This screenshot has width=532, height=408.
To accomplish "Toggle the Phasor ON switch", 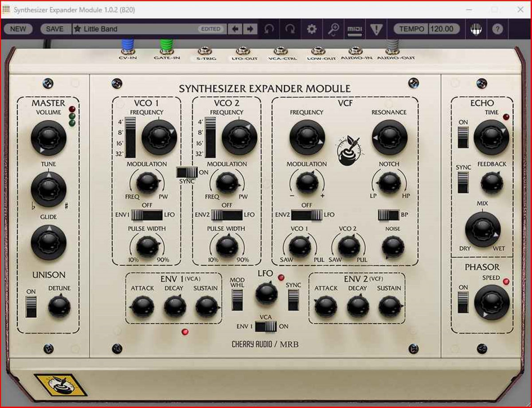I will [x=463, y=302].
